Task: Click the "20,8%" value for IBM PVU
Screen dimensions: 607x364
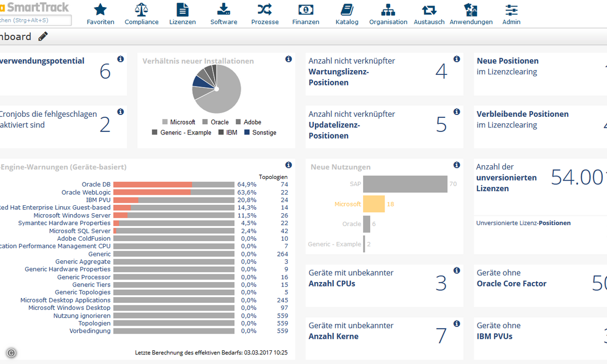Action: 247,200
